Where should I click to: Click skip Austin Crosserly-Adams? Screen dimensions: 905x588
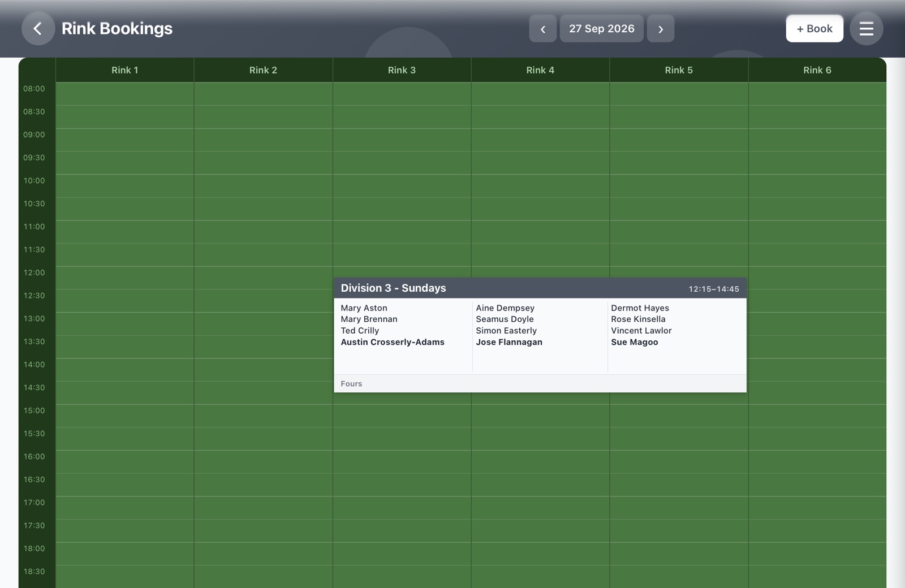pyautogui.click(x=393, y=342)
